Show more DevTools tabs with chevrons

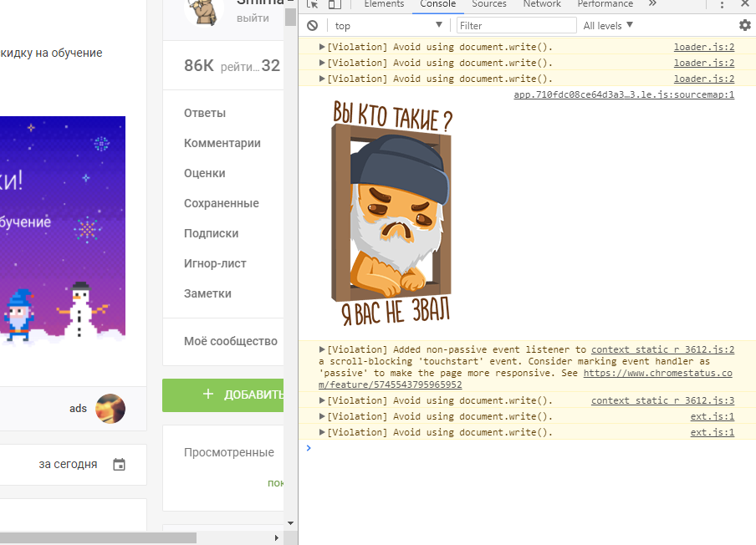pos(653,4)
